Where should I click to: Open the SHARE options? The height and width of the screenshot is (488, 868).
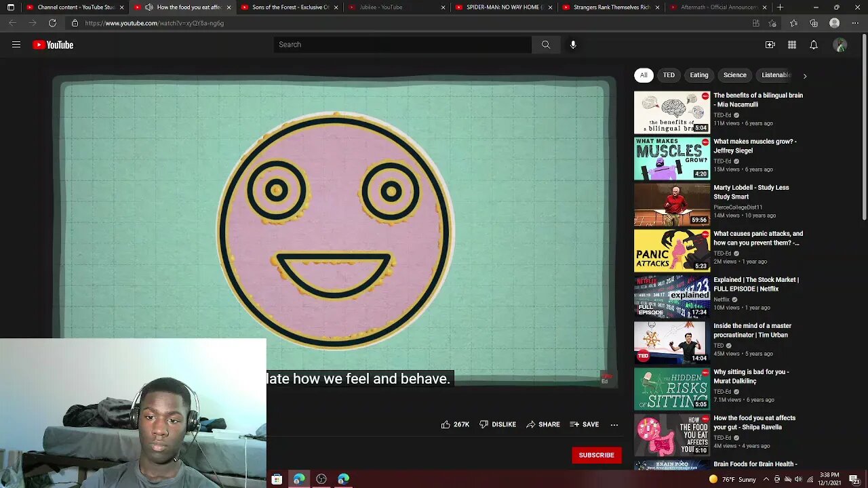click(x=543, y=424)
